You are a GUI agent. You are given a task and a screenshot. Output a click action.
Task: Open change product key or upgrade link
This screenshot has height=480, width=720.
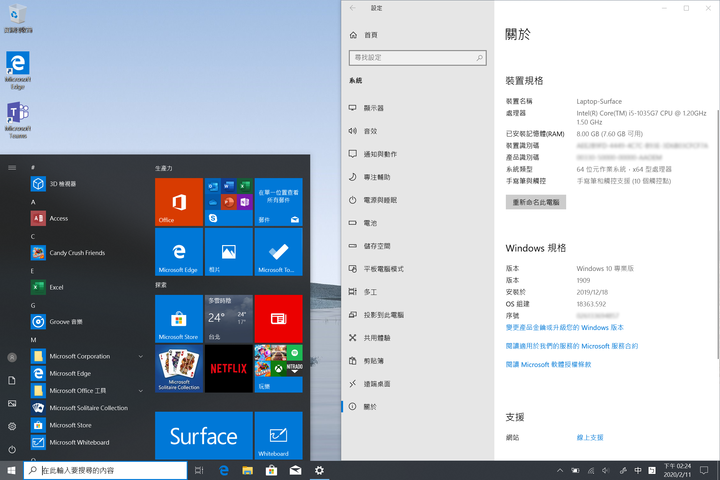(x=564, y=328)
